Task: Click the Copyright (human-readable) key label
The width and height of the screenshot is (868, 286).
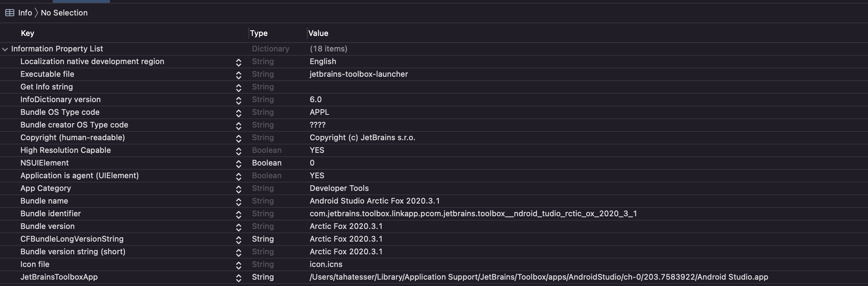Action: click(73, 137)
